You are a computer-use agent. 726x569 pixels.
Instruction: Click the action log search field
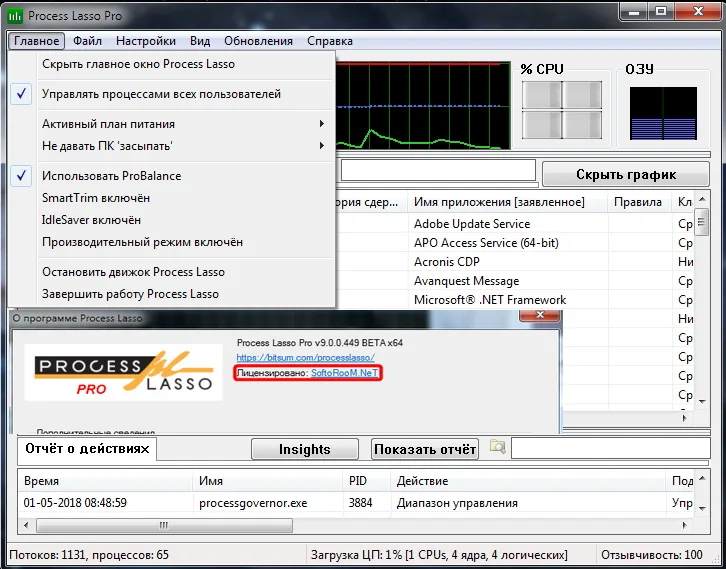(610, 449)
